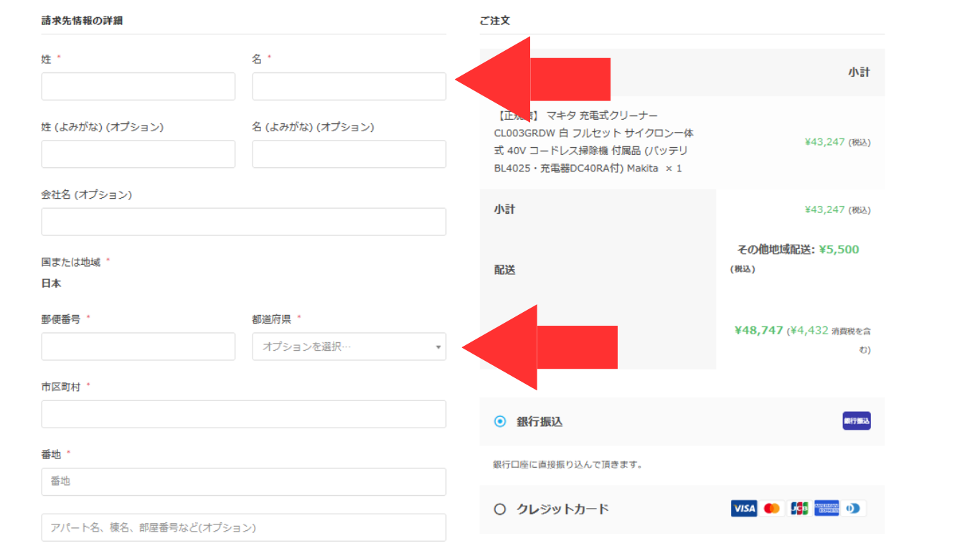Click the その他地域配送: ¥5,500 shipping text
The height and width of the screenshot is (551, 980).
click(798, 250)
